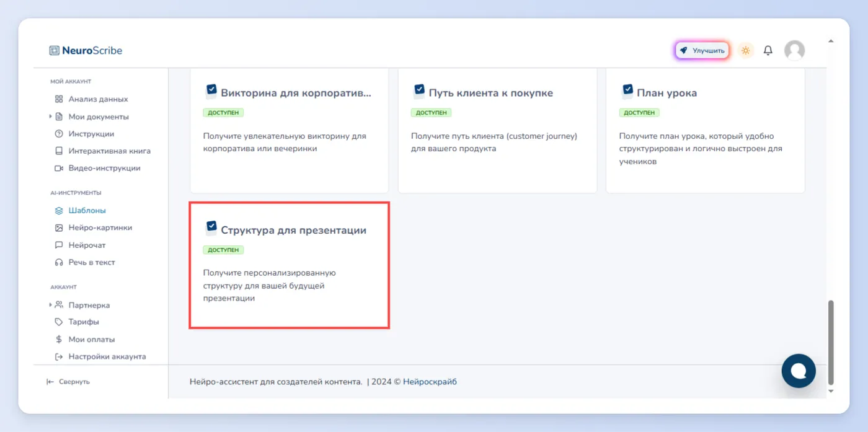Click the Инструкции help icon

coord(59,134)
